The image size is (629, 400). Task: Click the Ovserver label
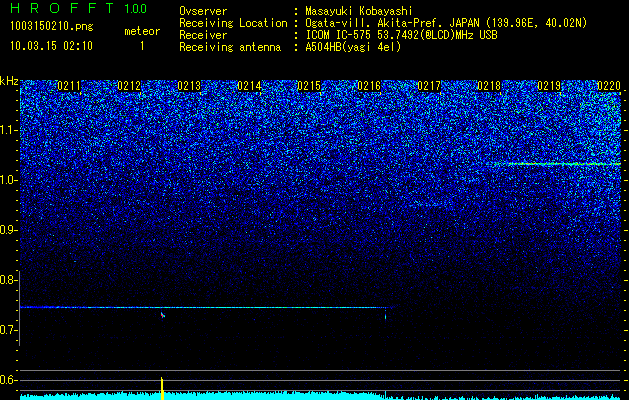tap(203, 11)
